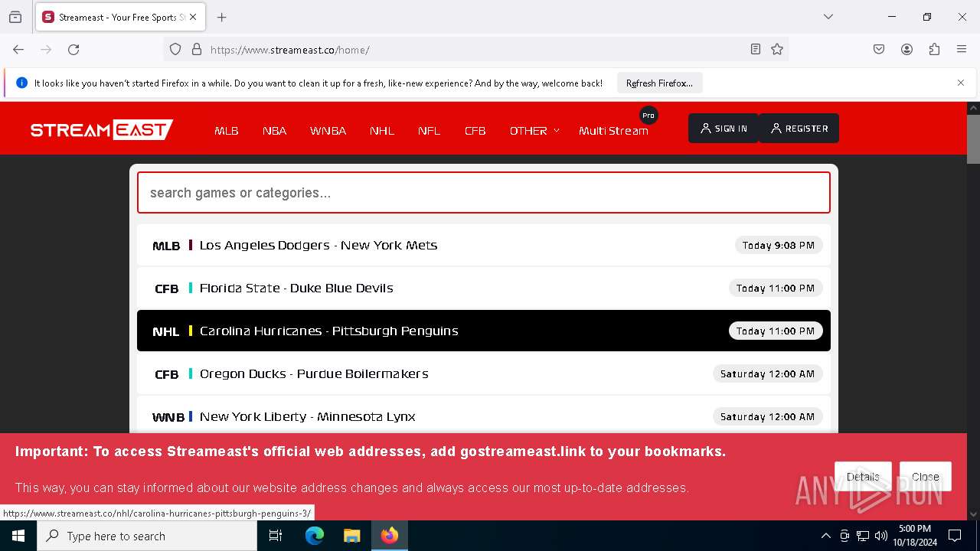Bookmark this page with star icon
The height and width of the screenshot is (551, 980).
[777, 50]
